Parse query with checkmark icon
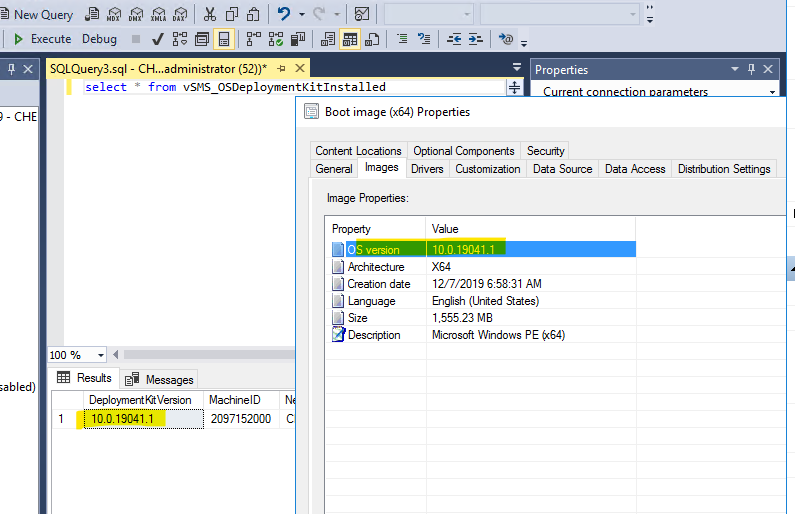The width and height of the screenshot is (795, 514). pos(158,39)
